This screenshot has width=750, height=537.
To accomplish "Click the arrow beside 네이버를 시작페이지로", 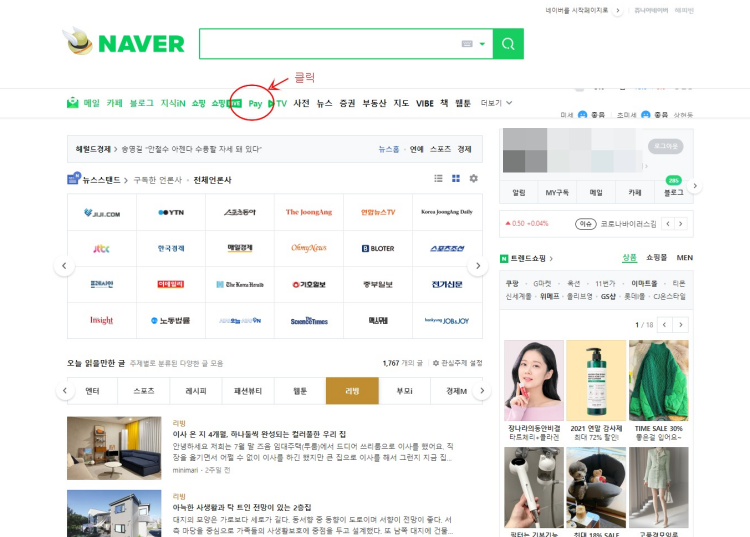I will (618, 11).
